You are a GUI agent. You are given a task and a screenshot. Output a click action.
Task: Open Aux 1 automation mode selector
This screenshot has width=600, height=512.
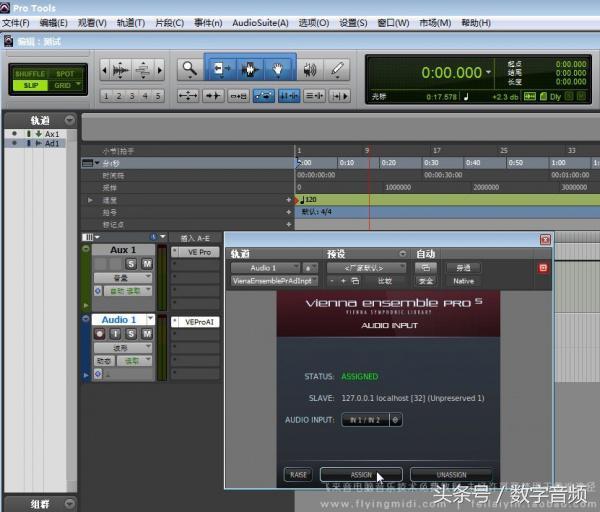tap(128, 291)
